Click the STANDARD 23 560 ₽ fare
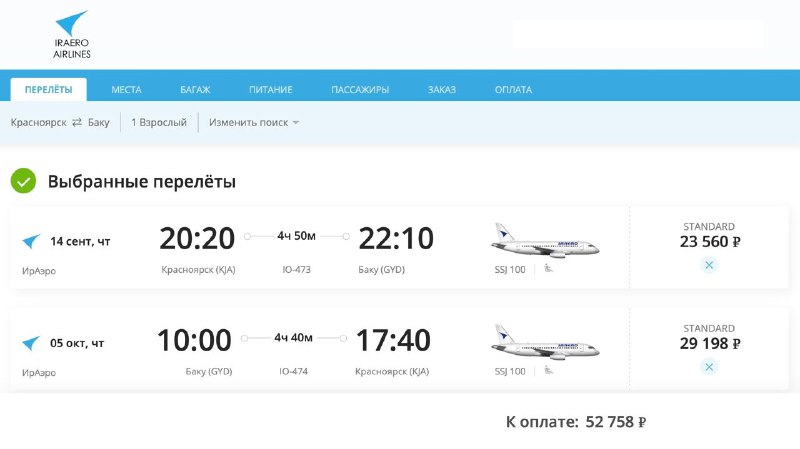The width and height of the screenshot is (800, 449). point(709,235)
